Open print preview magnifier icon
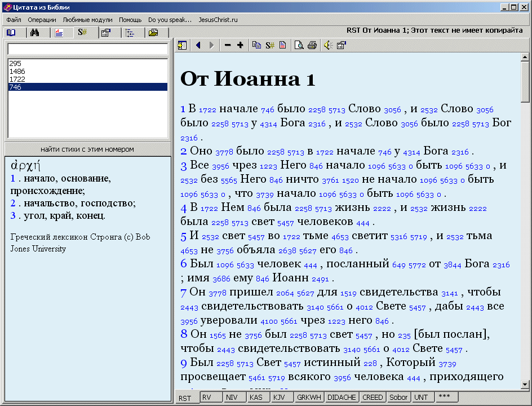Viewport: 532px width, 406px height. pyautogui.click(x=299, y=45)
